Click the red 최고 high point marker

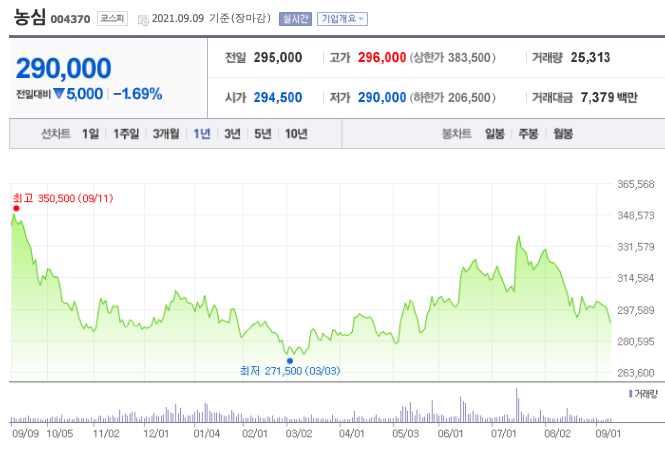point(16,208)
